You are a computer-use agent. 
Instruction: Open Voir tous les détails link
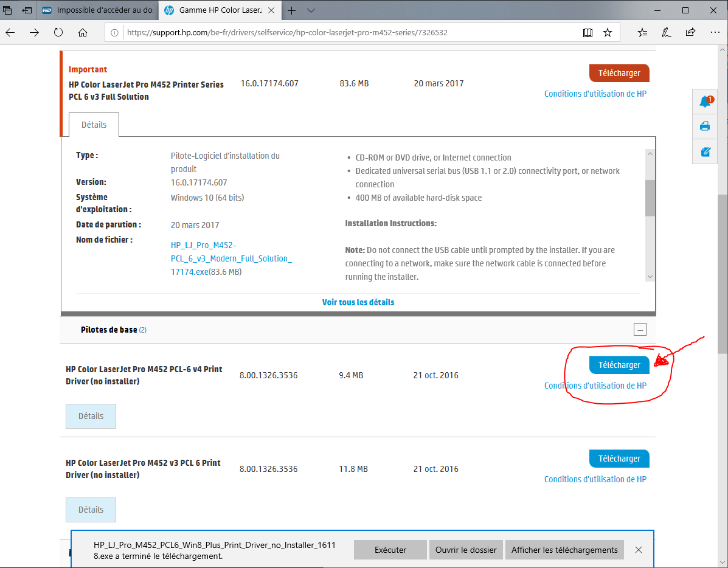358,302
